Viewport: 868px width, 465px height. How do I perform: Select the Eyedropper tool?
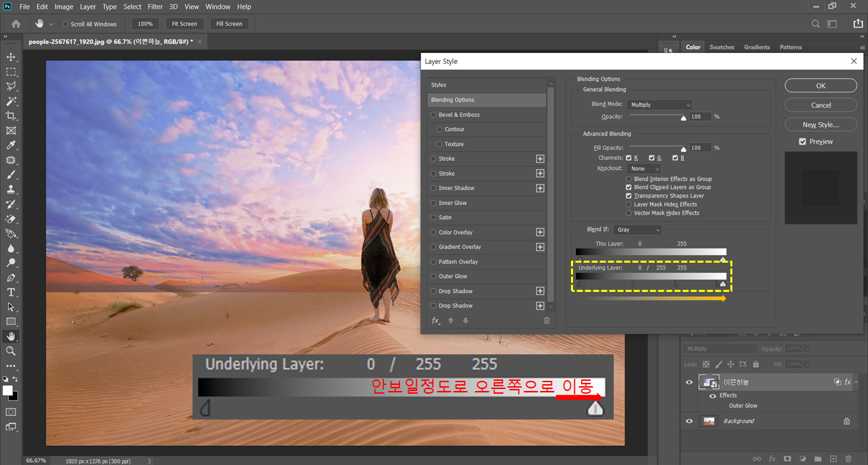(x=11, y=145)
